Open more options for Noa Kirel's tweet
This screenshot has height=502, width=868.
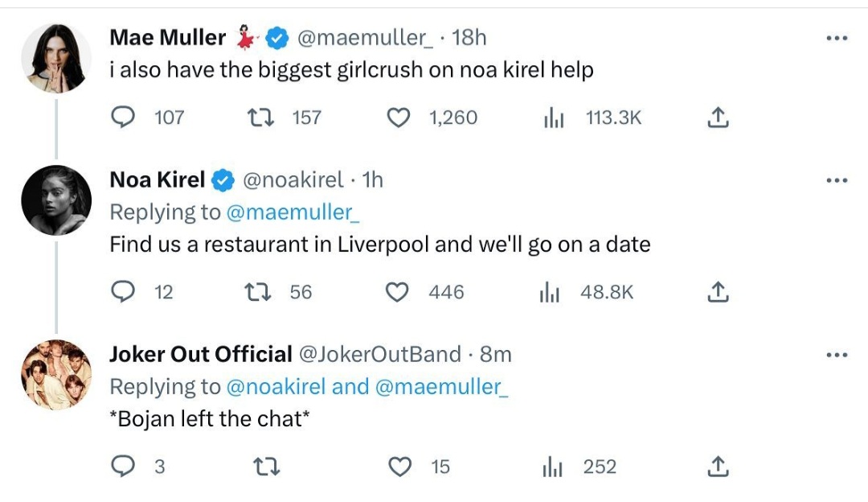837,180
